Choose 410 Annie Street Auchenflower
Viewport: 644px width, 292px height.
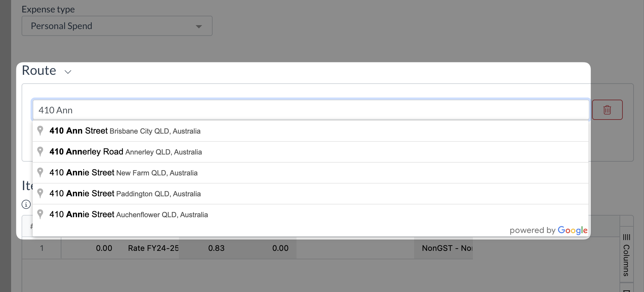tap(311, 215)
